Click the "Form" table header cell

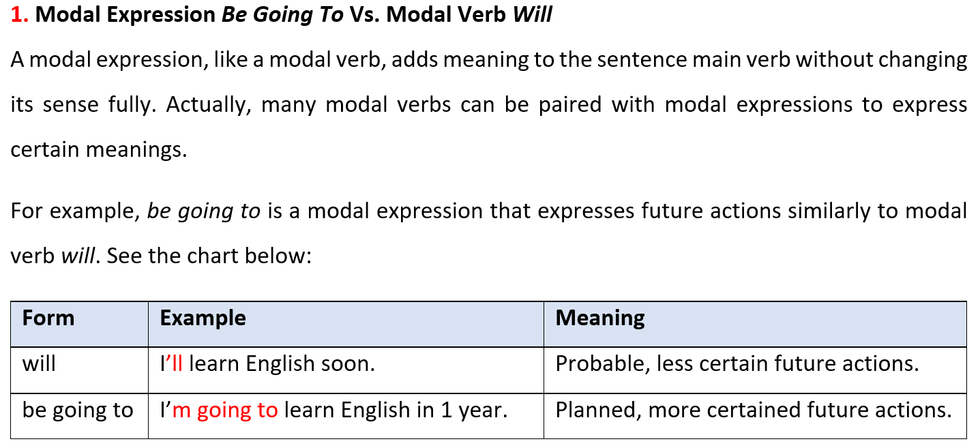pyautogui.click(x=80, y=324)
